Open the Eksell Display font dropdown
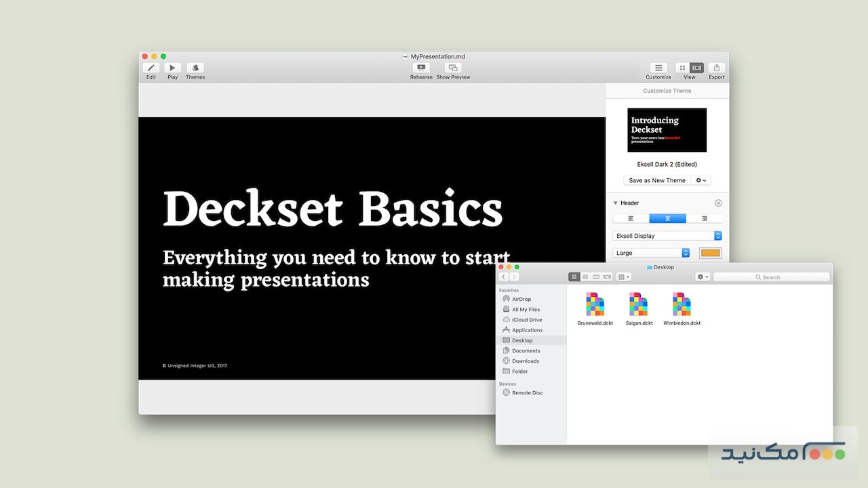Viewport: 868px width, 488px height. pyautogui.click(x=667, y=236)
